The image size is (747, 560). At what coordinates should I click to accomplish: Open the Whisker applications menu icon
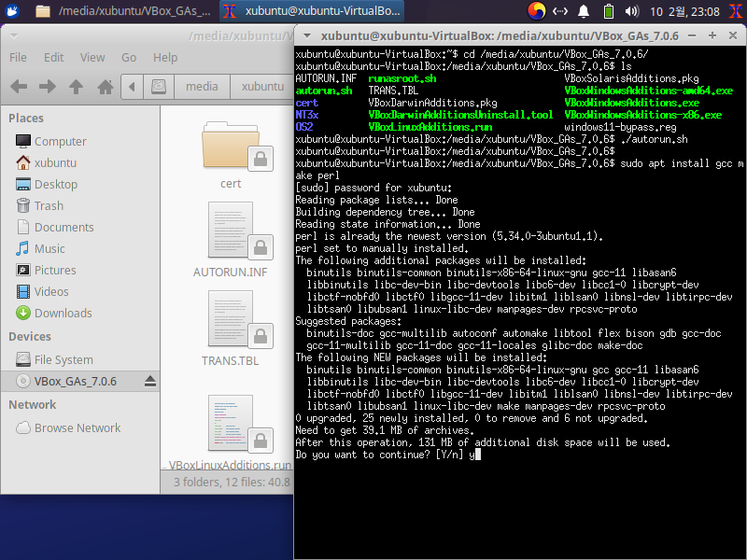tap(11, 10)
